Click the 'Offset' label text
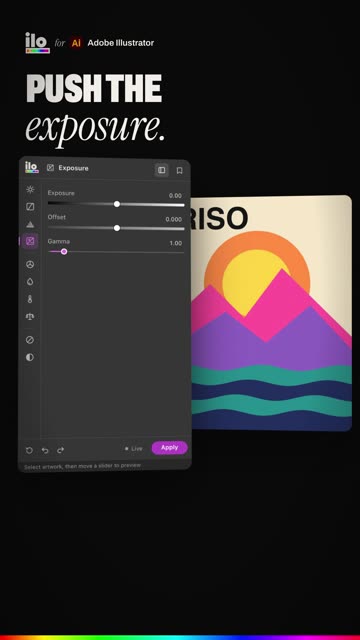This screenshot has height=640, width=360. click(57, 217)
